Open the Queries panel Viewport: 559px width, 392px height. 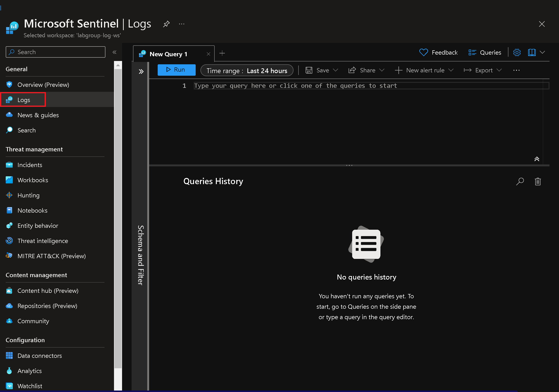(x=486, y=52)
